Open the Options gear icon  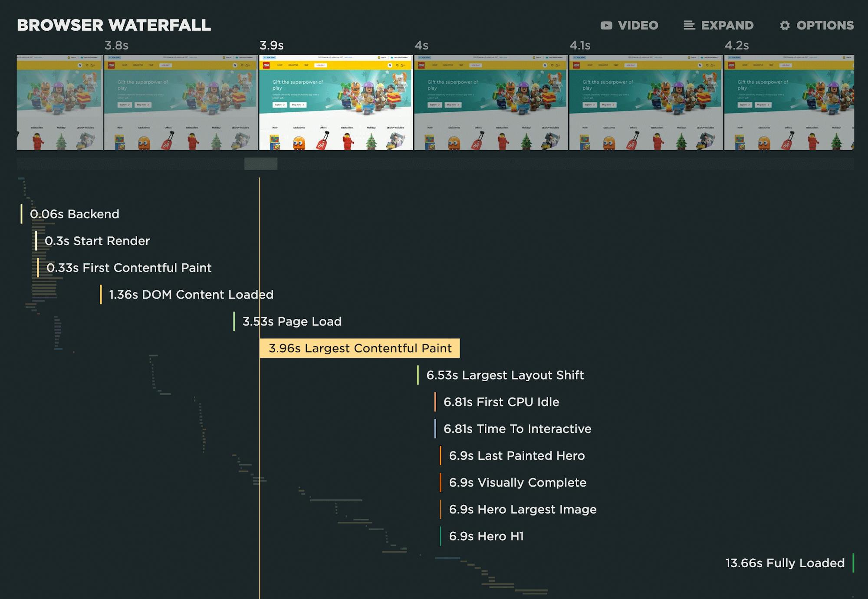(x=785, y=26)
